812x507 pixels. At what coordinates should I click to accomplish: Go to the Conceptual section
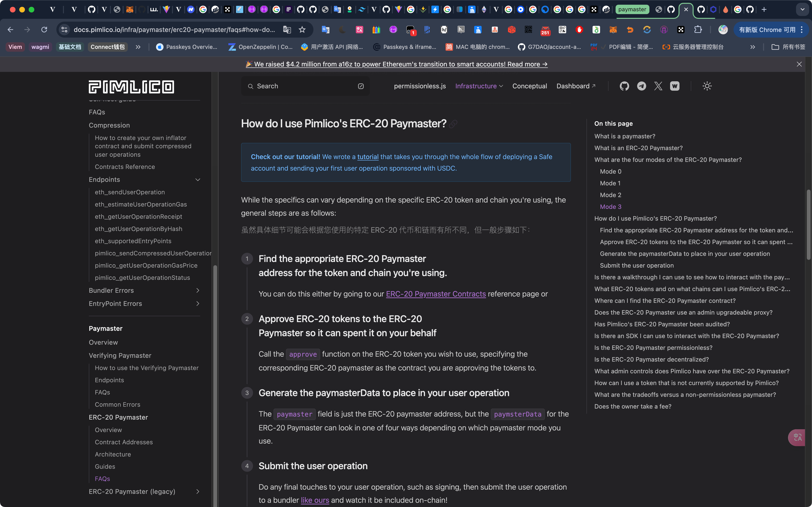(x=529, y=86)
